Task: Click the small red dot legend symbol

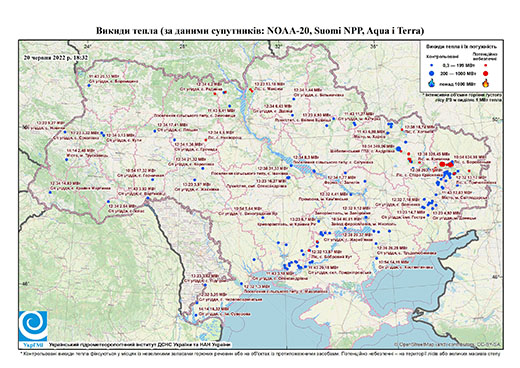Action: pyautogui.click(x=485, y=66)
